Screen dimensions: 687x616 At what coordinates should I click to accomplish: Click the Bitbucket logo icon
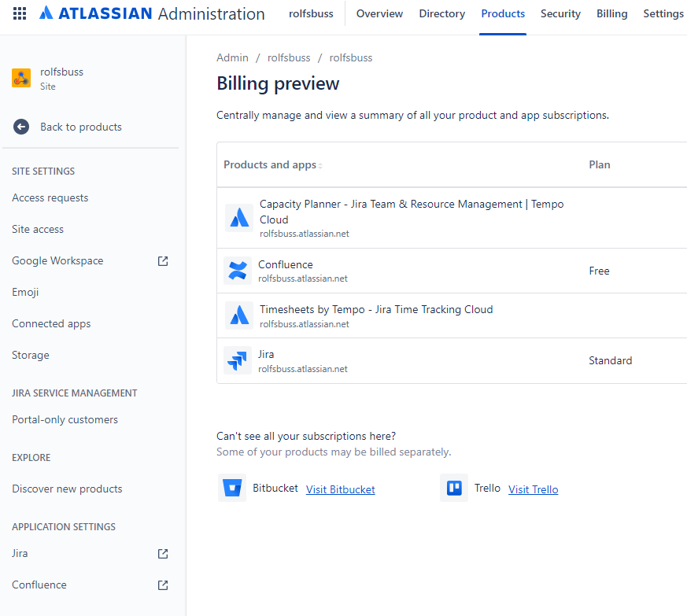click(x=232, y=488)
